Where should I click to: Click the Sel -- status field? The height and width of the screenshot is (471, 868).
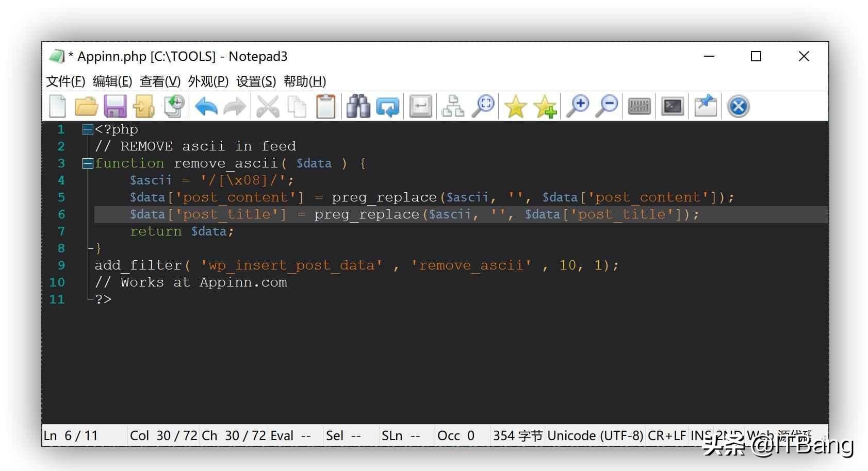coord(343,435)
